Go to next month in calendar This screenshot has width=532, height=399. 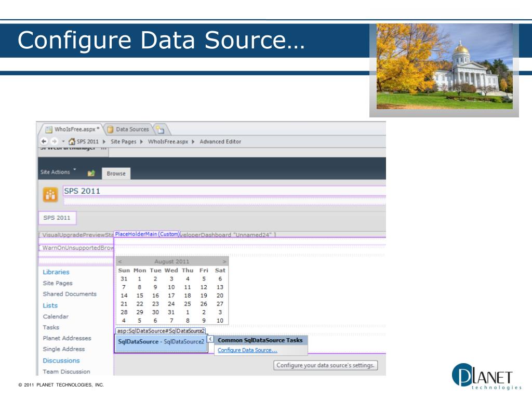click(x=224, y=262)
